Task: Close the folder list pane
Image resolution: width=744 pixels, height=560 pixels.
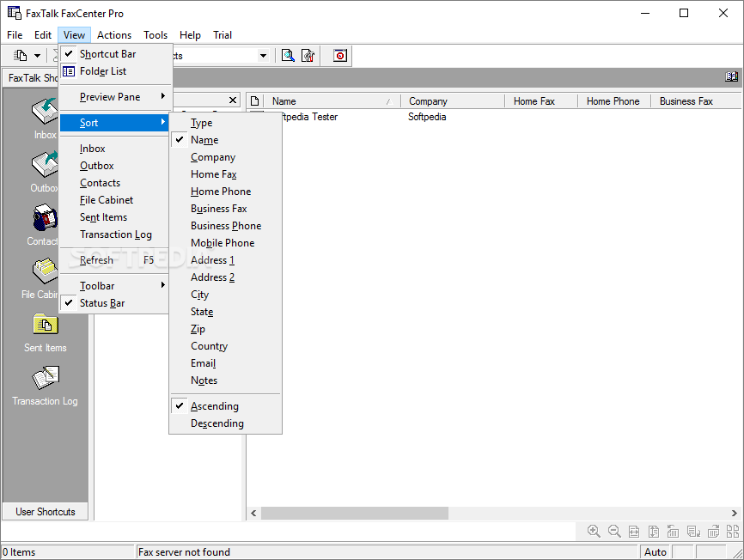Action: 233,100
